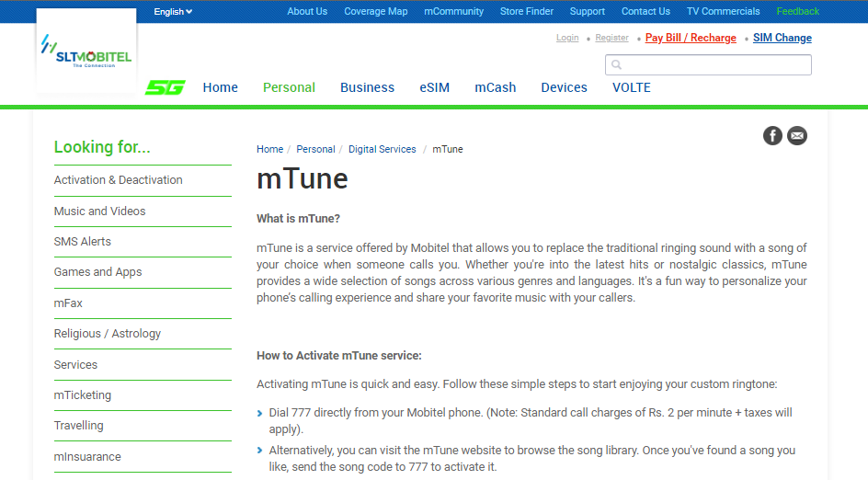Click Home in the breadcrumb
Image resolution: width=868 pixels, height=480 pixels.
click(269, 149)
